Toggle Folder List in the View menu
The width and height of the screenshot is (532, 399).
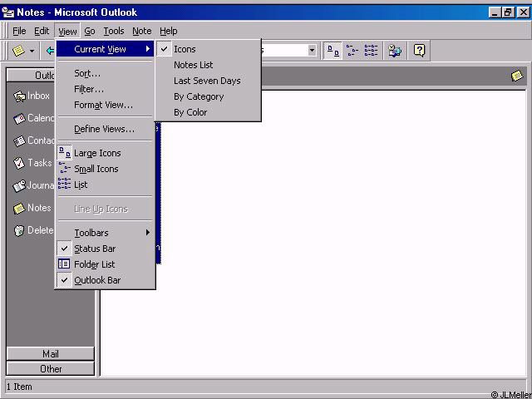pyautogui.click(x=105, y=264)
